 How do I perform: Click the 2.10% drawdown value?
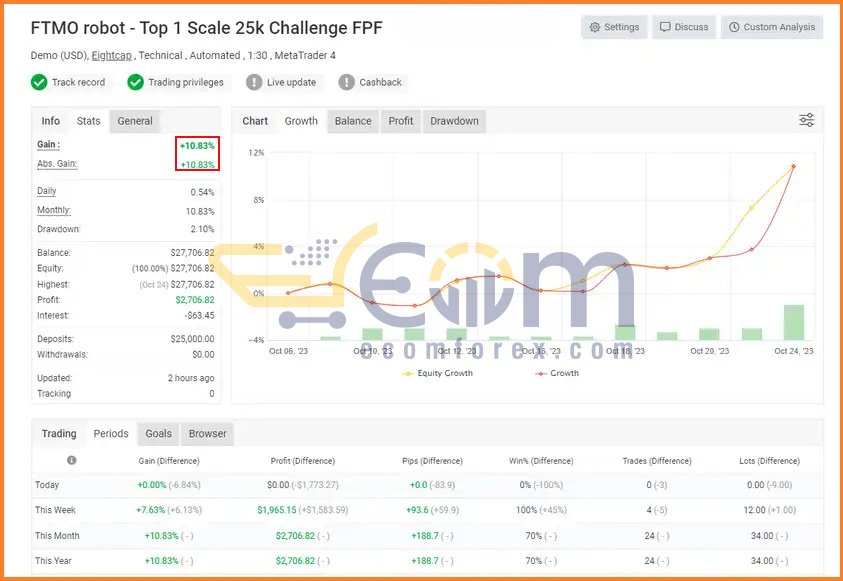pyautogui.click(x=202, y=229)
